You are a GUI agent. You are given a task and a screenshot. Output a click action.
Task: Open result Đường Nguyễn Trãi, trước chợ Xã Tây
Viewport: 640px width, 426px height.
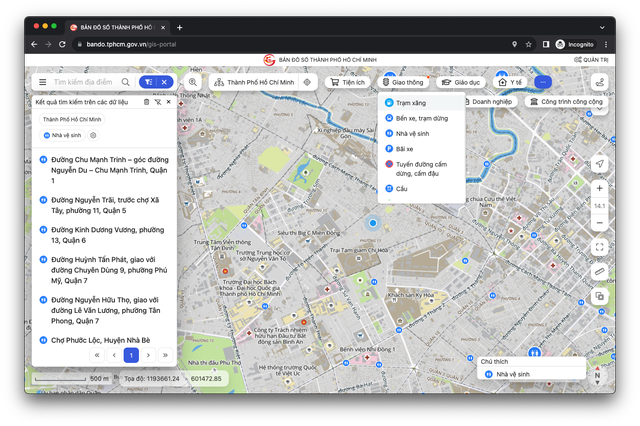pyautogui.click(x=104, y=205)
